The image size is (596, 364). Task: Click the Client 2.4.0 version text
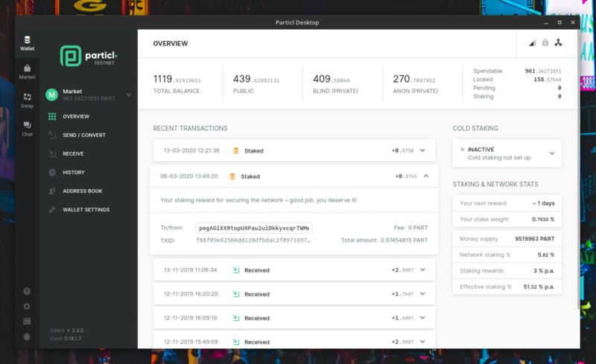[67, 331]
